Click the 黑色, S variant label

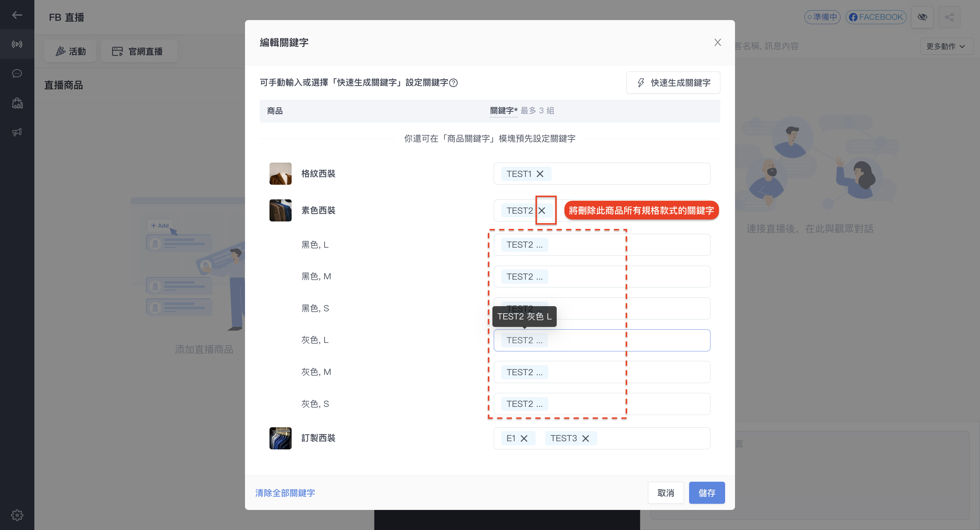(x=315, y=308)
